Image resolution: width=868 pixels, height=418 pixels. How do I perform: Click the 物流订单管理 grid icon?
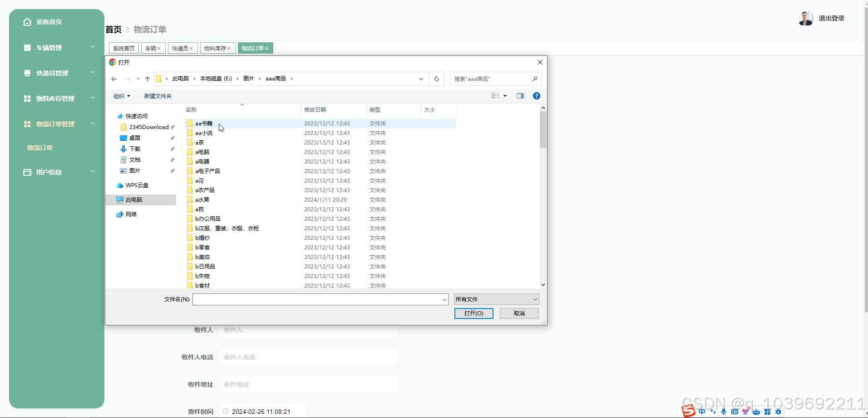click(27, 124)
